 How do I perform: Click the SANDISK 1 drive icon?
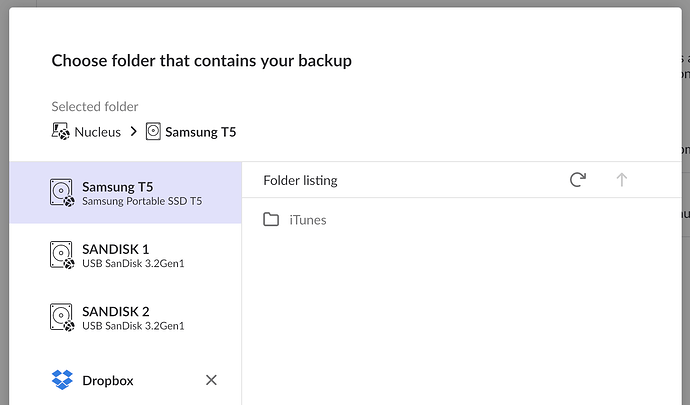point(62,255)
